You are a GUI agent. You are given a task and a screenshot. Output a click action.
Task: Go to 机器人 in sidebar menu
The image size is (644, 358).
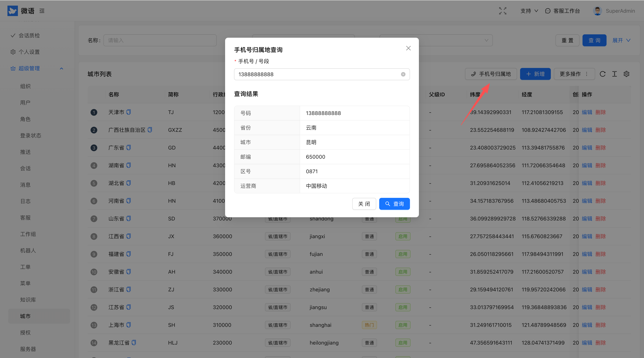28,250
